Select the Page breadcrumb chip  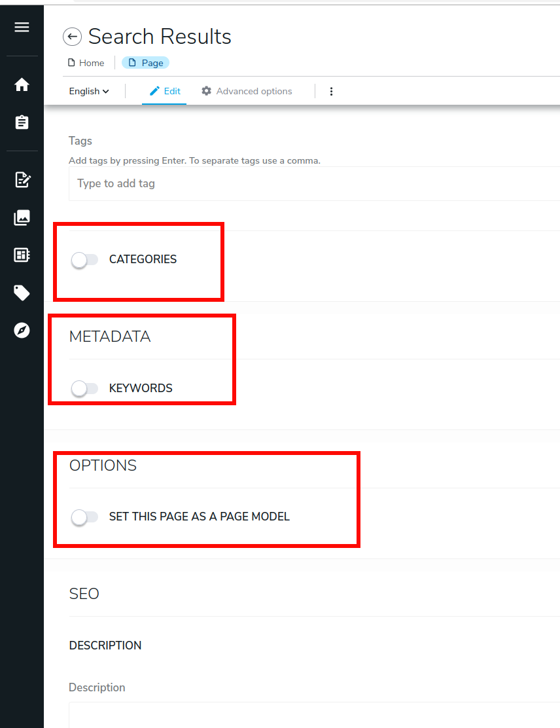click(146, 63)
